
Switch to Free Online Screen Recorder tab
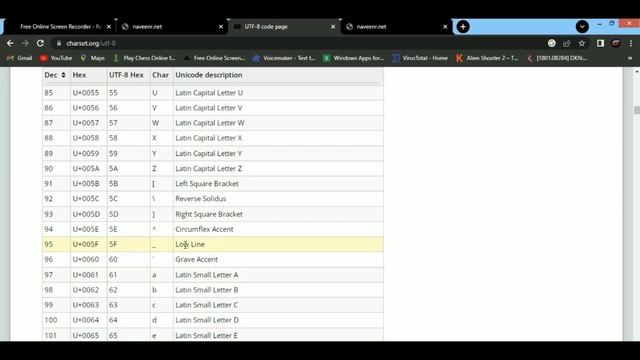(60, 27)
